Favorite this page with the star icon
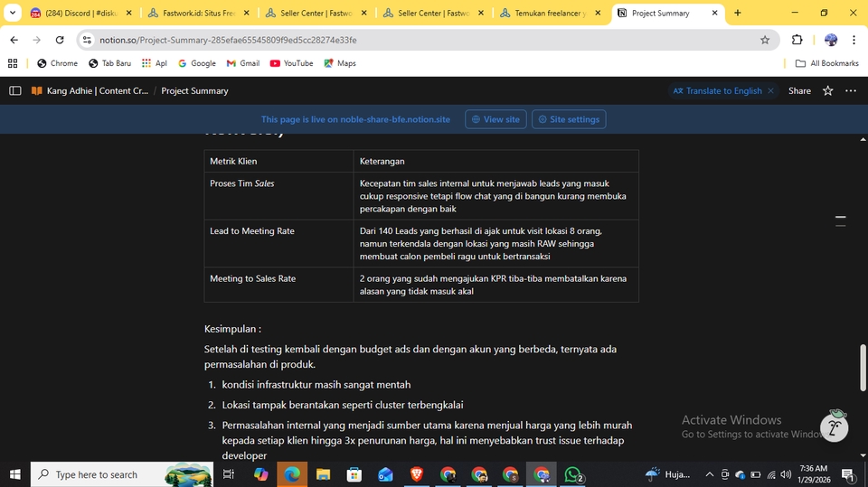Screen dimensions: 868x487 coord(827,90)
